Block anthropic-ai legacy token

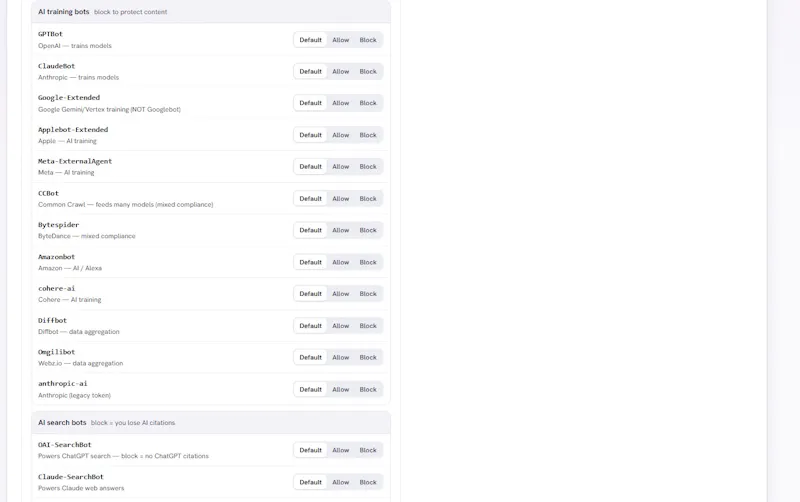tap(368, 389)
